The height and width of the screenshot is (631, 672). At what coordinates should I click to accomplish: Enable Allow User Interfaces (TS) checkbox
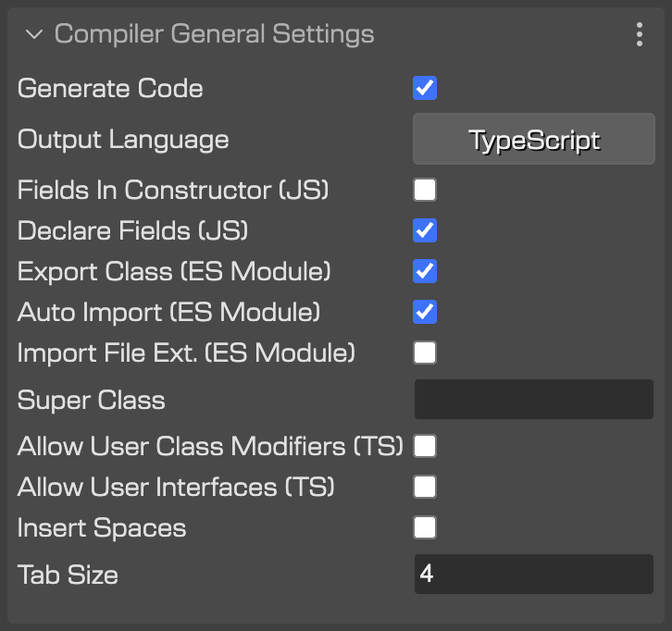pos(425,487)
